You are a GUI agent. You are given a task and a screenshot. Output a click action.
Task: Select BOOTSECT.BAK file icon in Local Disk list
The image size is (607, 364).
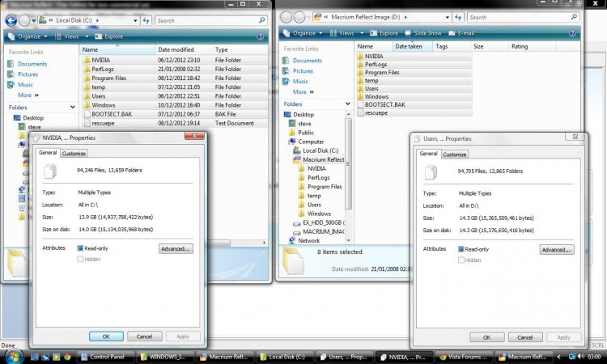click(x=87, y=114)
